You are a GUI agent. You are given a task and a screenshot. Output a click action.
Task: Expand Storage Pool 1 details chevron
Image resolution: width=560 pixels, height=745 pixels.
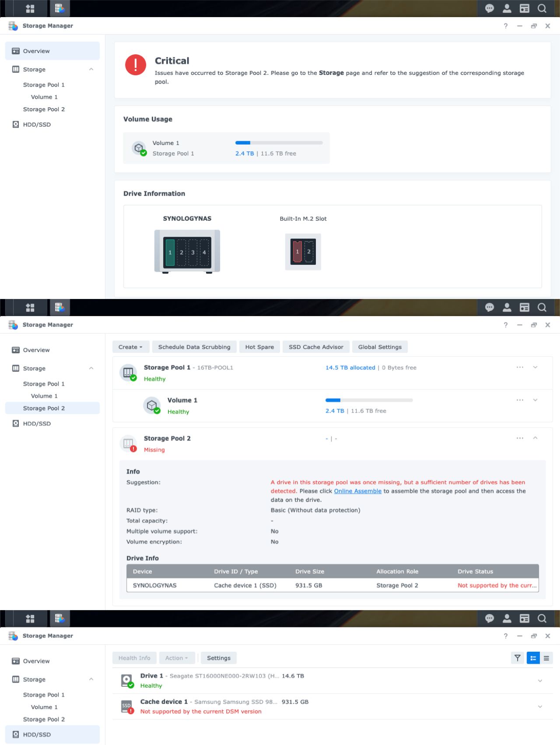click(x=535, y=367)
